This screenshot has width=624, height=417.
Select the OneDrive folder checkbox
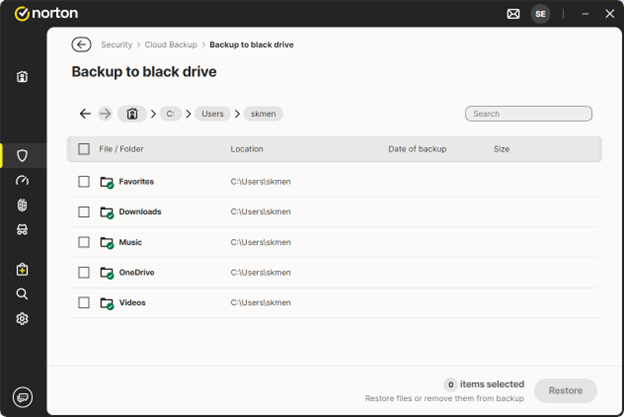pyautogui.click(x=84, y=272)
